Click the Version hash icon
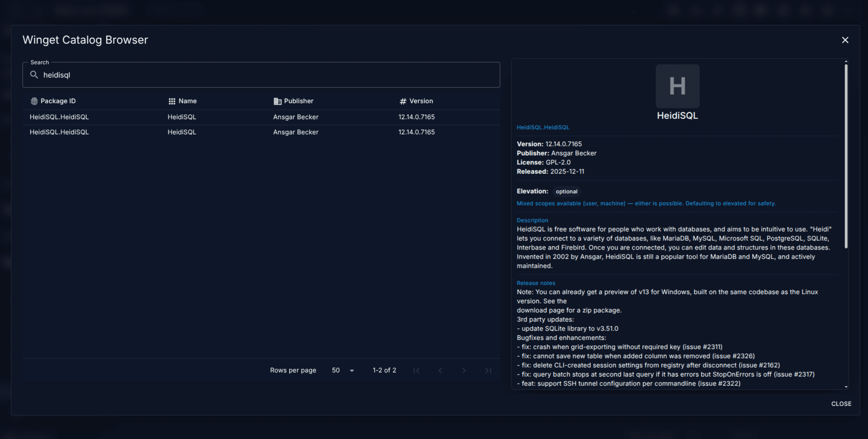This screenshot has height=439, width=868. pyautogui.click(x=403, y=101)
